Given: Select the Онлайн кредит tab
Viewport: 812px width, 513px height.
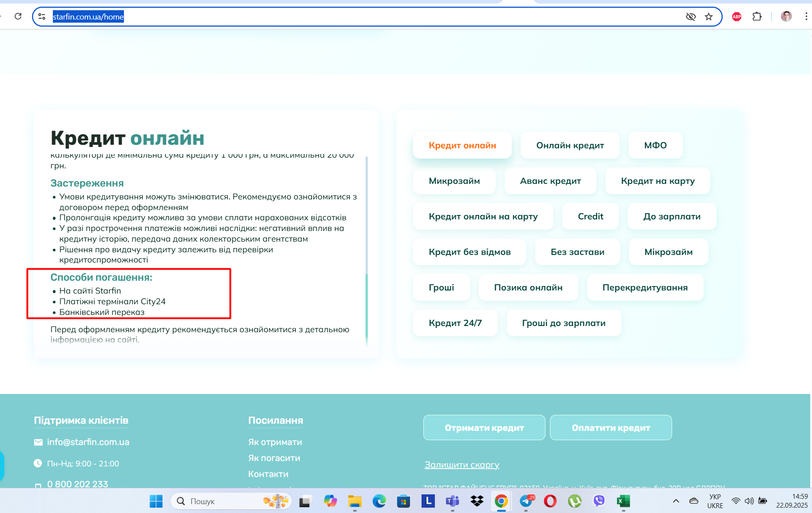Looking at the screenshot, I should tap(570, 145).
